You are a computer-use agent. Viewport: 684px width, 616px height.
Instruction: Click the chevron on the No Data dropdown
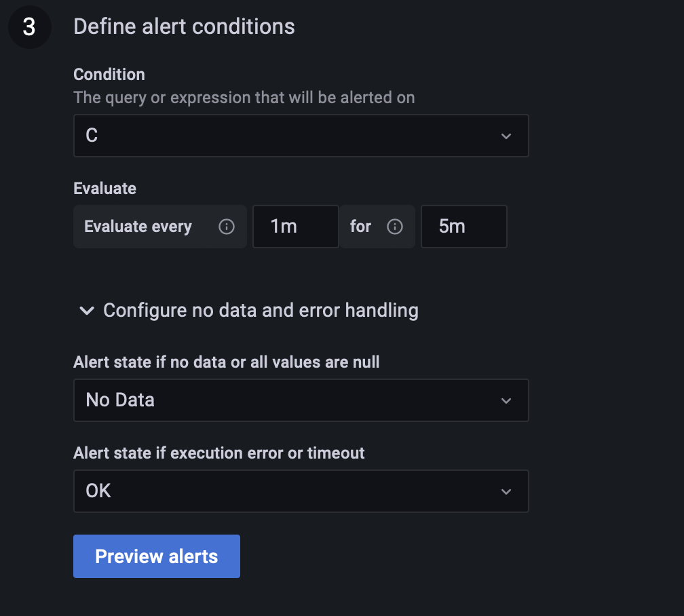506,400
